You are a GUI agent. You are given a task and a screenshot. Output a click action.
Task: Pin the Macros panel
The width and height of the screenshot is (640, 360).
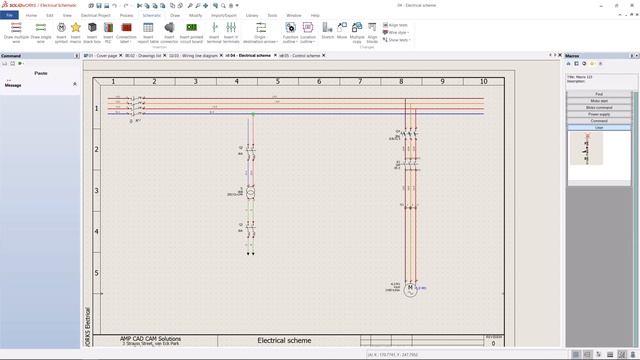pyautogui.click(x=632, y=56)
